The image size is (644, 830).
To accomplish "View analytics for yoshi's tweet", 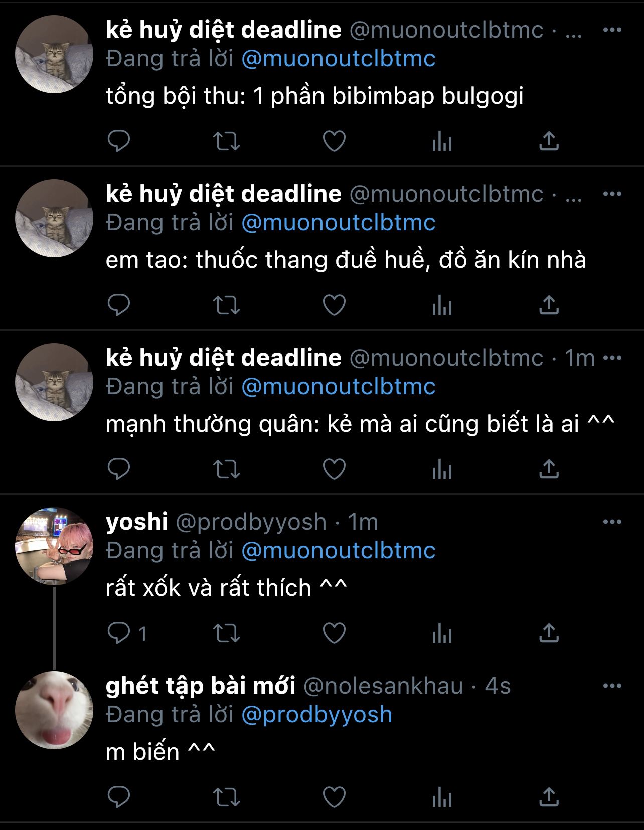I will (442, 633).
